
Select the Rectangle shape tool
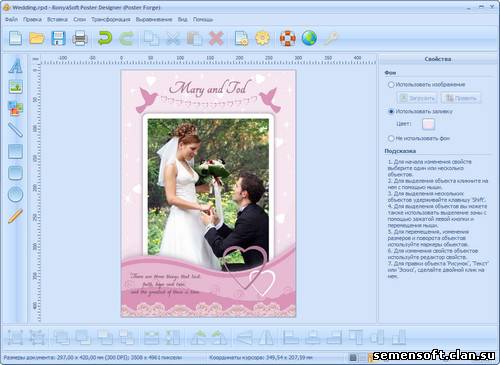coord(15,151)
